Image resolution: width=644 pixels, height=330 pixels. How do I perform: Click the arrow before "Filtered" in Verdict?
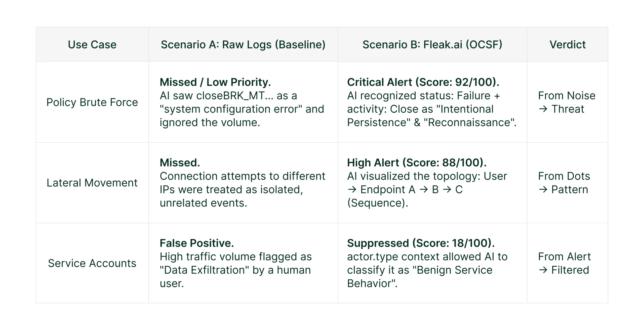(543, 270)
